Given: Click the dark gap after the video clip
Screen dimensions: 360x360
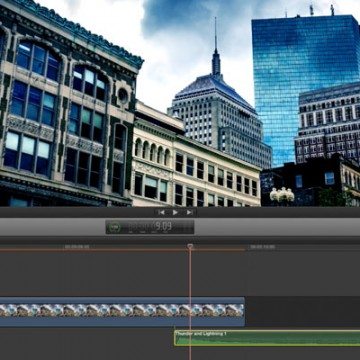Looking at the screenshot, I should (303, 312).
